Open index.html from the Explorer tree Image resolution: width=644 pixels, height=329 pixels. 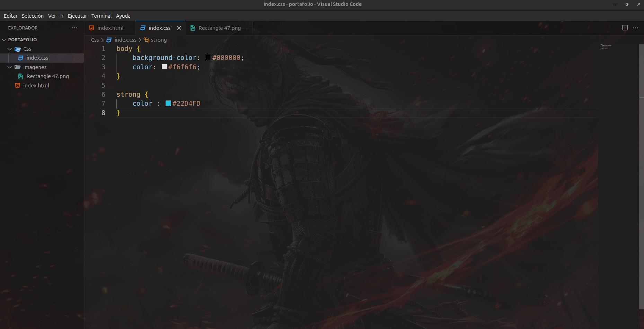click(42, 86)
